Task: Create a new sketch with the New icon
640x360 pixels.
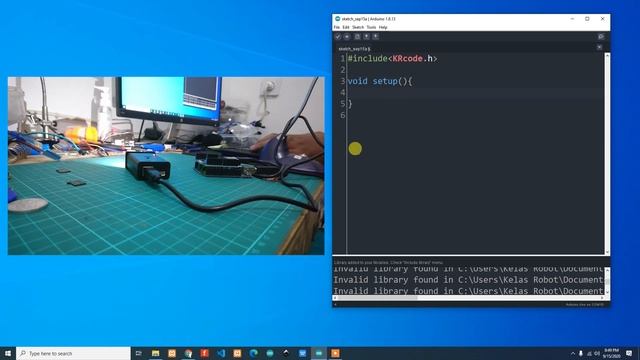Action: (357, 37)
